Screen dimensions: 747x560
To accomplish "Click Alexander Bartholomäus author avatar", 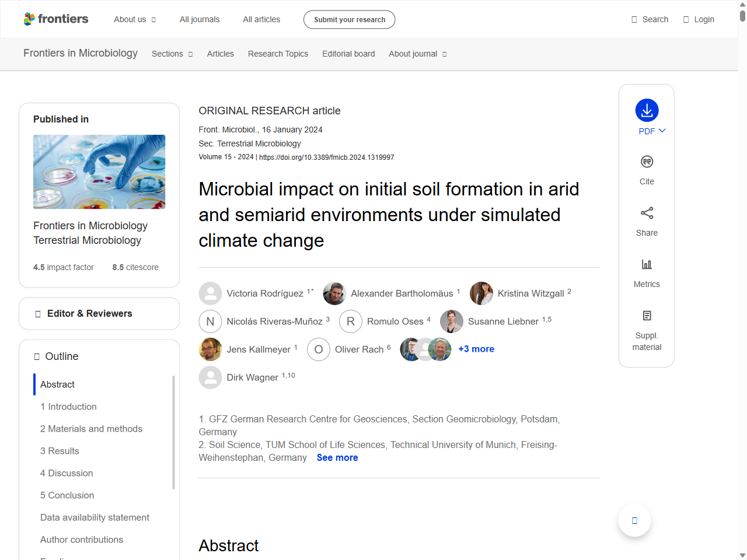I will [x=334, y=293].
